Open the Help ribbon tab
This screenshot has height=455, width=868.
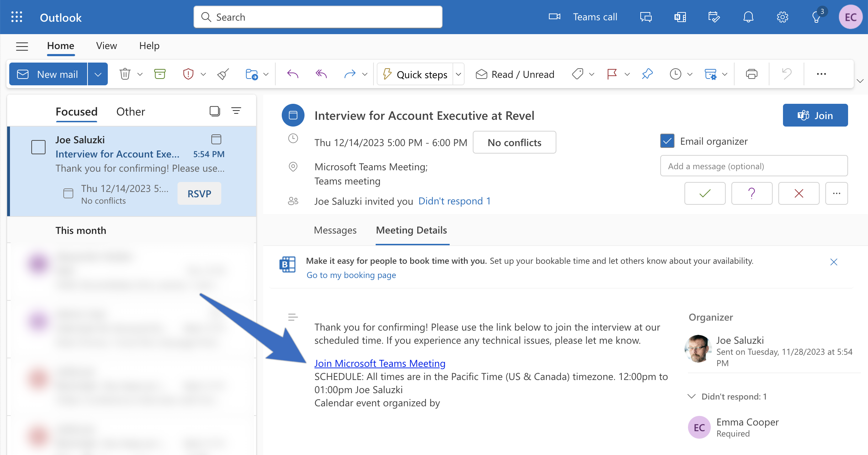point(149,46)
